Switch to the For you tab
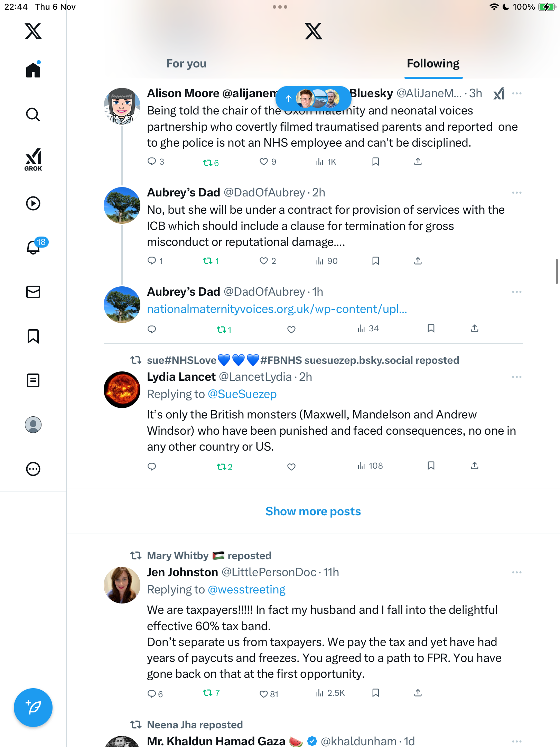The width and height of the screenshot is (560, 747). click(186, 64)
